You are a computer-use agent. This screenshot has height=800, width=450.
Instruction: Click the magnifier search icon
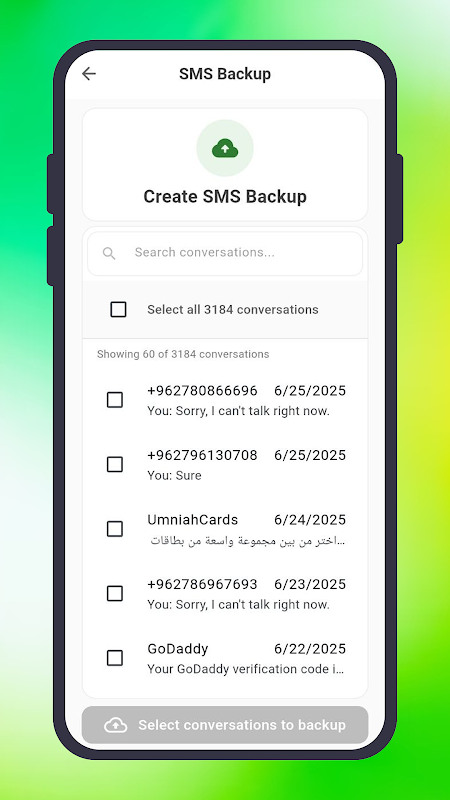tap(109, 253)
